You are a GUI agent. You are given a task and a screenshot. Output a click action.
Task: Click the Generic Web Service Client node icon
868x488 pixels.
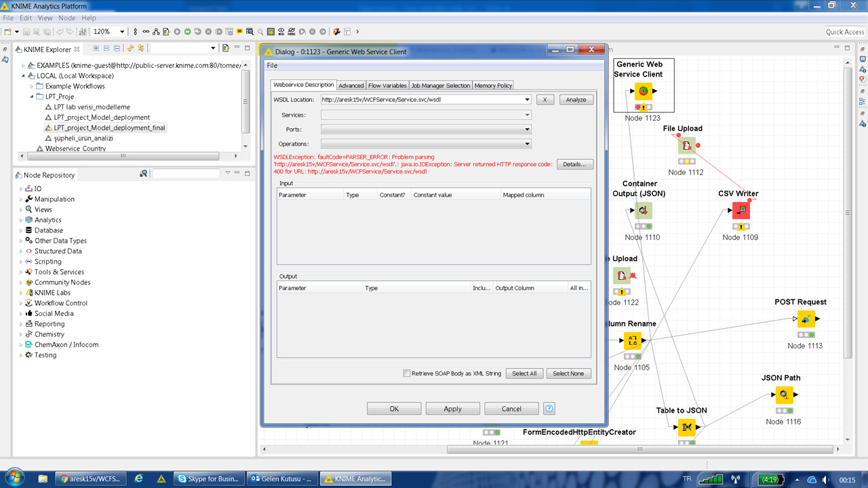tap(643, 91)
